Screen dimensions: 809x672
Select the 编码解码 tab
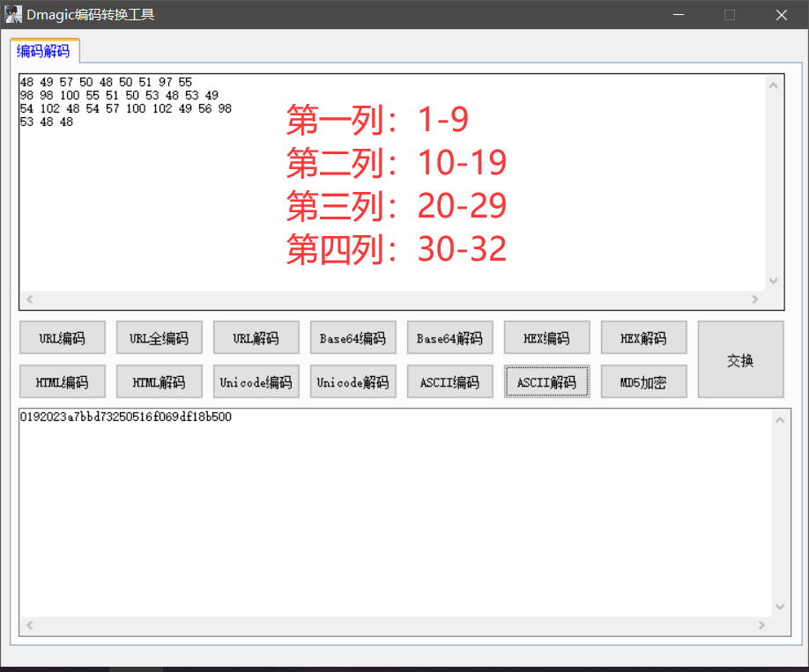[x=44, y=51]
